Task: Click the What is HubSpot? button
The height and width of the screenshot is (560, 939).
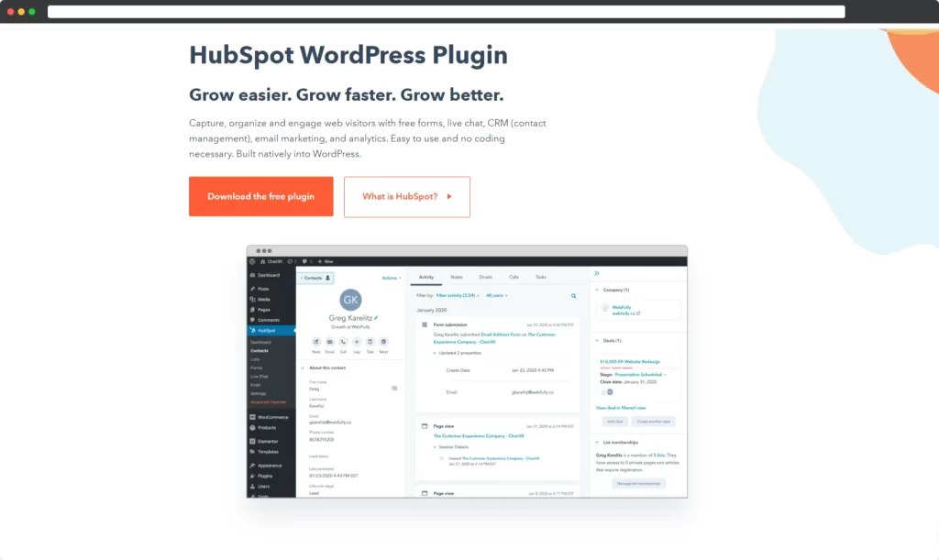Action: click(406, 197)
